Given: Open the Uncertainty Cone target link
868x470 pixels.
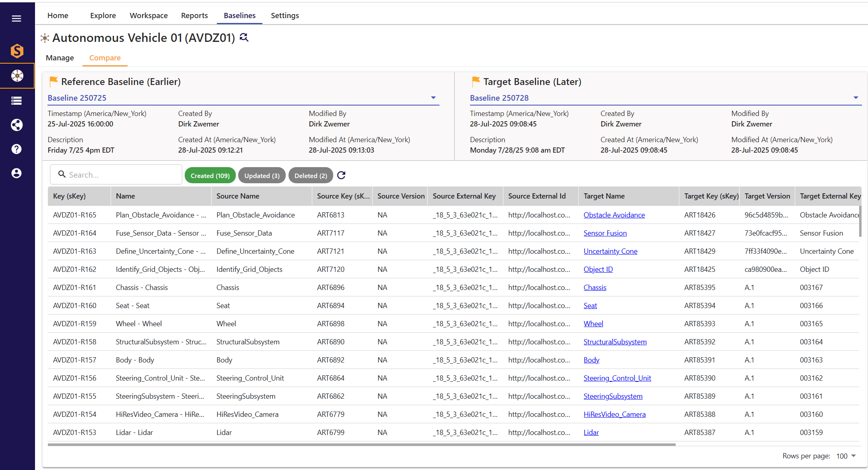Looking at the screenshot, I should (610, 251).
